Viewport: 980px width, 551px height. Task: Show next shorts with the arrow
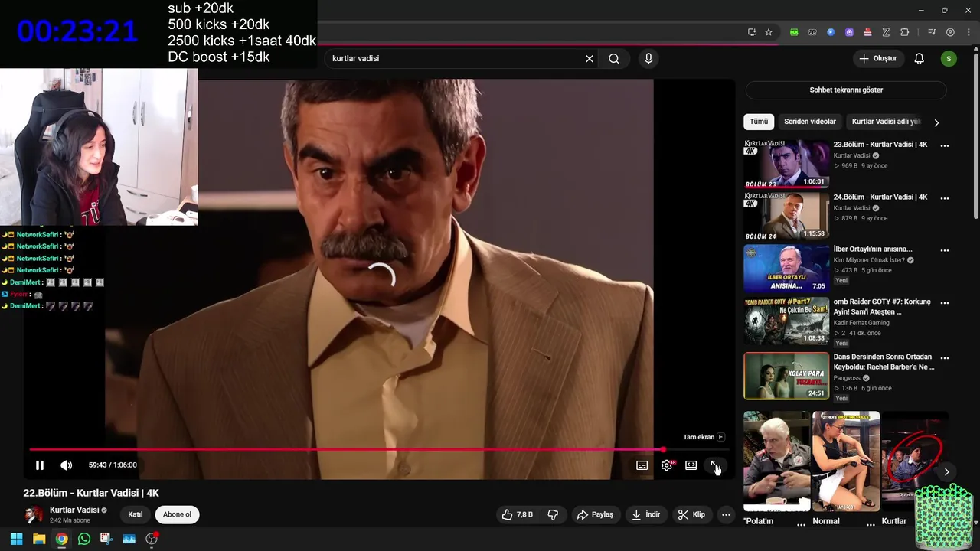point(946,471)
